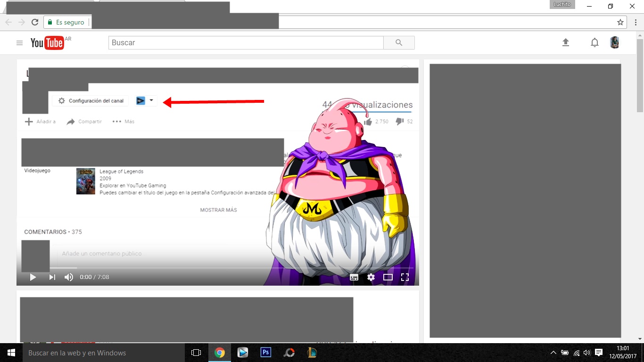Click the 0:00 / 7:08 time display
Viewport: 644px width, 362px height.
click(x=94, y=277)
